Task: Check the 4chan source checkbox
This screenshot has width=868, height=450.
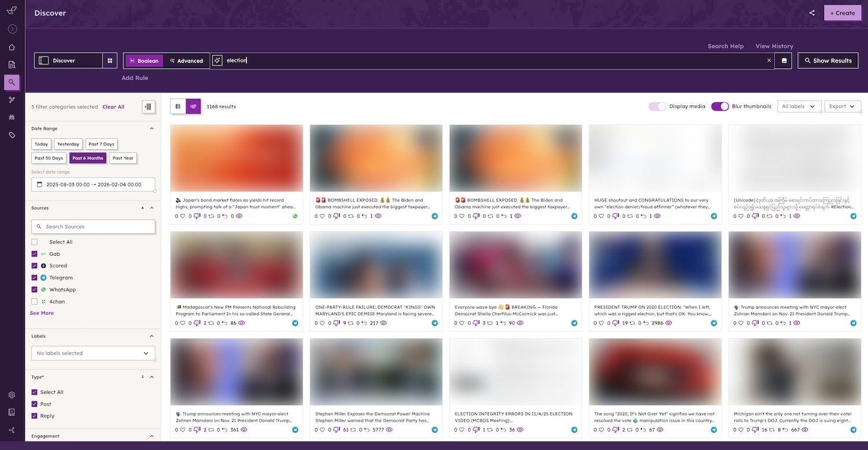Action: click(x=34, y=301)
